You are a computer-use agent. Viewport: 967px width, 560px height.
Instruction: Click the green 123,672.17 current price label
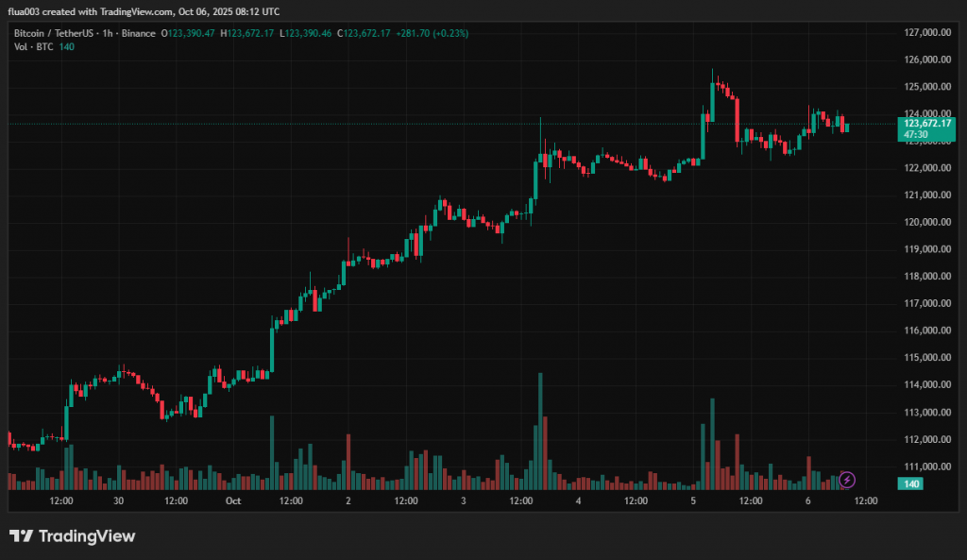point(926,124)
